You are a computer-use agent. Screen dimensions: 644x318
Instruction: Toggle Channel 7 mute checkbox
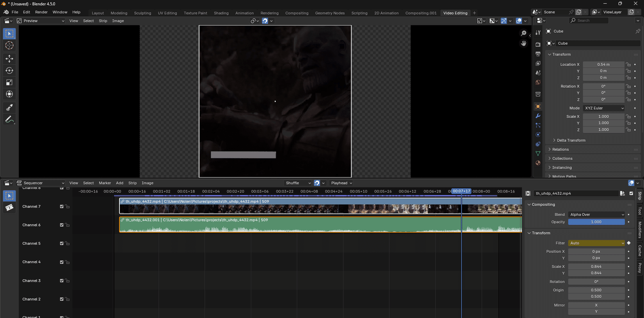[x=62, y=207]
